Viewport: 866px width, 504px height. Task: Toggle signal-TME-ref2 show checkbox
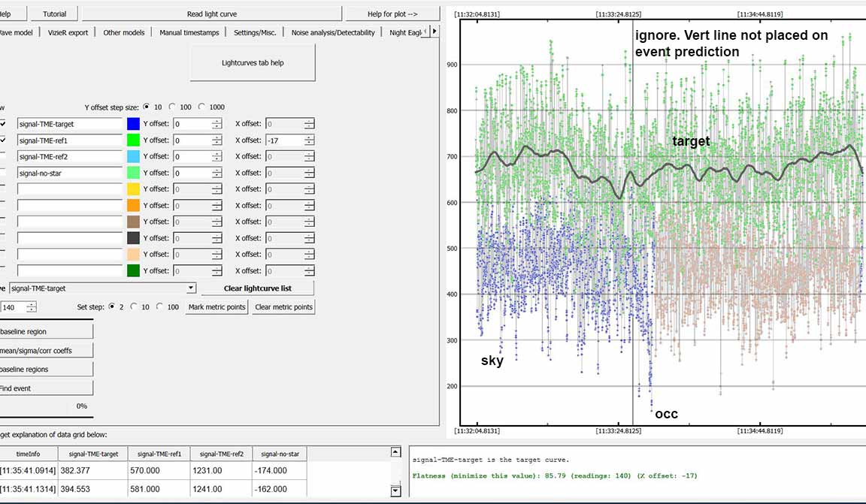[3, 156]
